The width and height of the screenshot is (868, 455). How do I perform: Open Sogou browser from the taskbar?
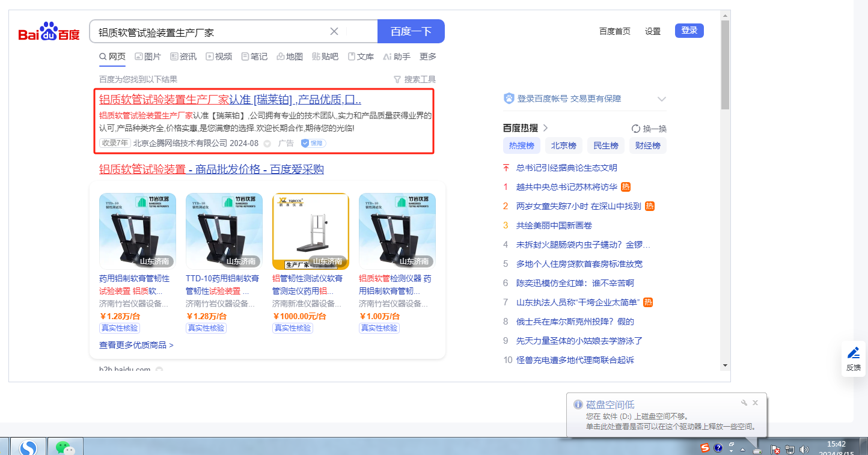[28, 447]
